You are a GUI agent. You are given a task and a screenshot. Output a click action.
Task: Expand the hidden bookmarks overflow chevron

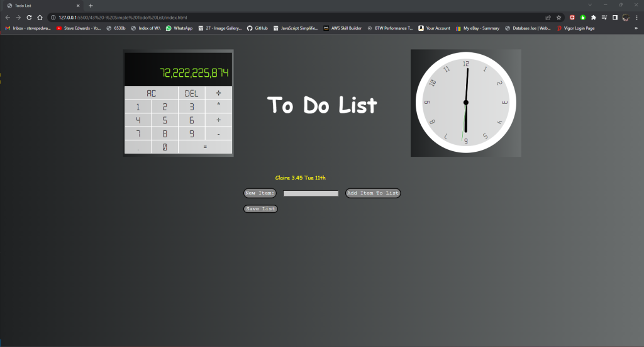click(x=636, y=28)
